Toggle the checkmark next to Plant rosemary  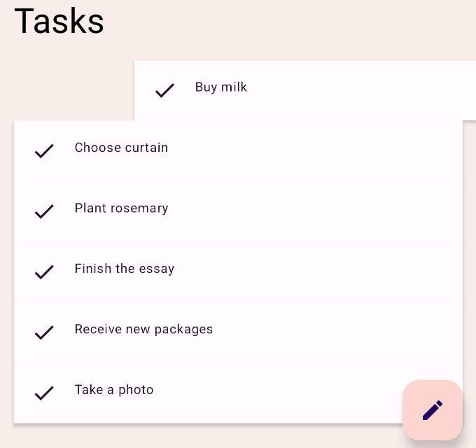click(44, 211)
